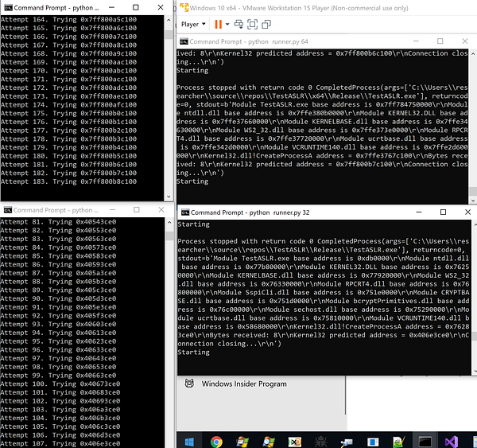Open the VMware Player menu
477x448 pixels.
tap(193, 24)
